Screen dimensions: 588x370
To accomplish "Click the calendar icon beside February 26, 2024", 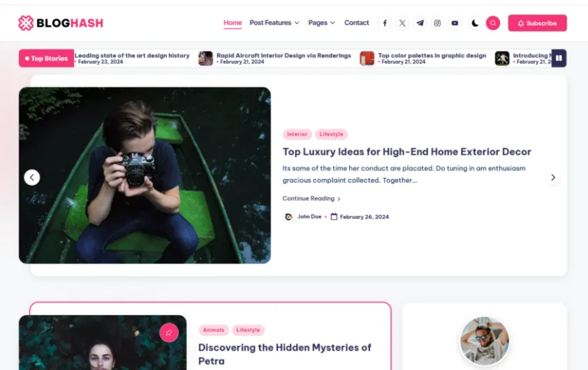I will (x=334, y=216).
